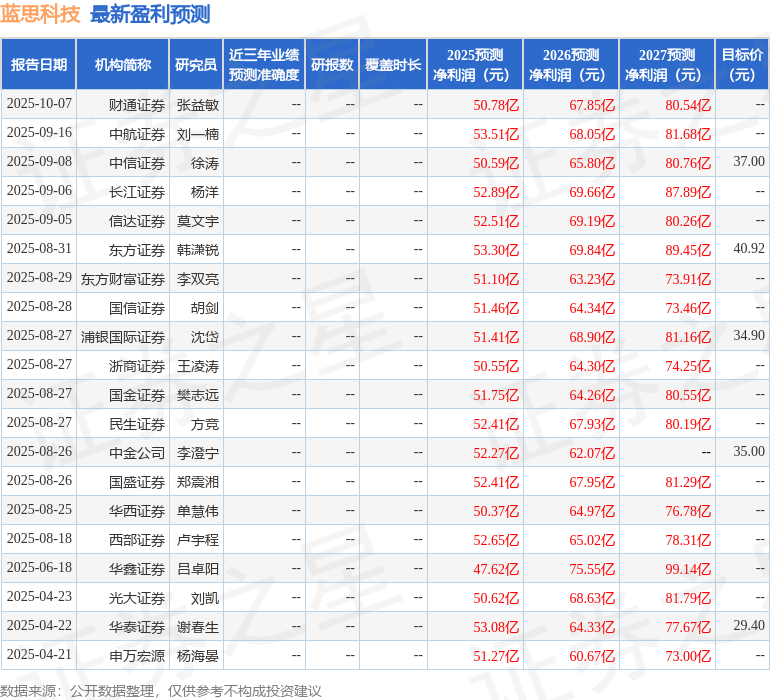Image resolution: width=770 pixels, height=700 pixels.
Task: Select the 报告日期 column header
Action: (39, 65)
